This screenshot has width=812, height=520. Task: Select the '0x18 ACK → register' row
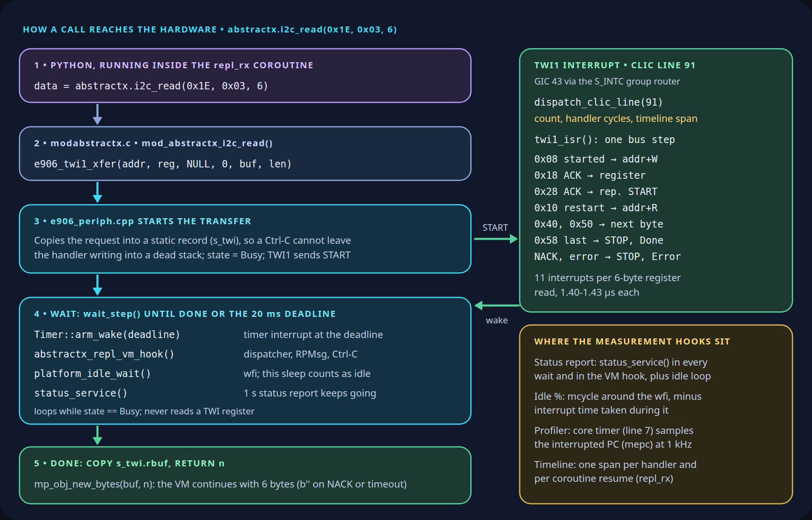tap(590, 175)
